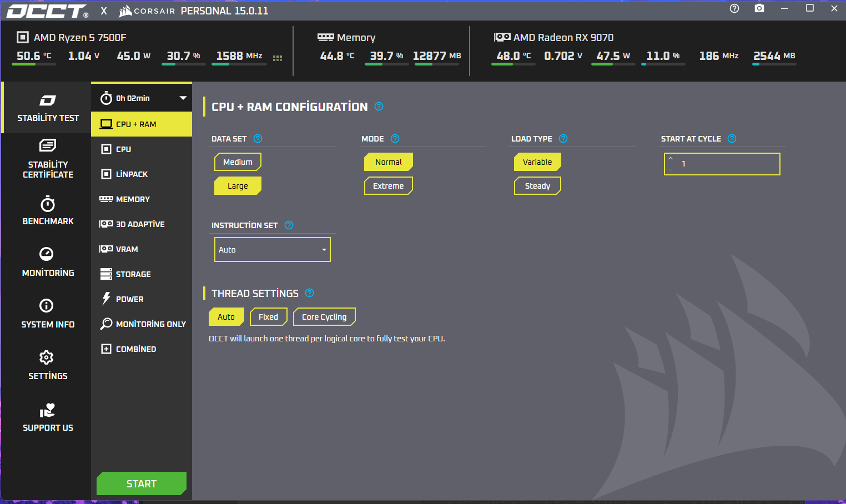Select the Power test

[142, 299]
